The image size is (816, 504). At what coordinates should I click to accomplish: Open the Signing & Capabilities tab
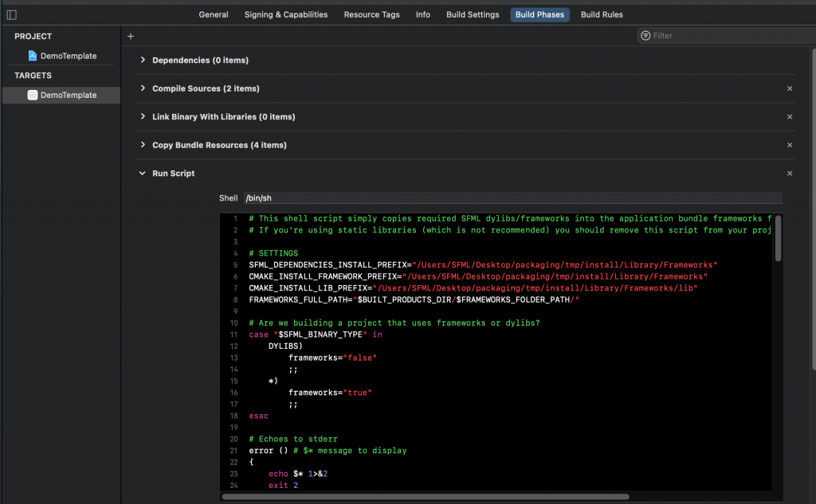click(x=285, y=14)
